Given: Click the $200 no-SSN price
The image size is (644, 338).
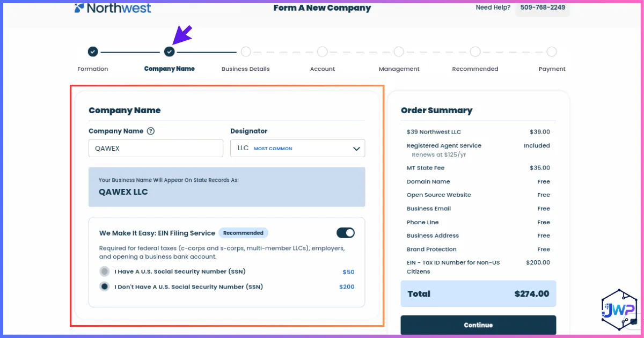Looking at the screenshot, I should [x=347, y=287].
